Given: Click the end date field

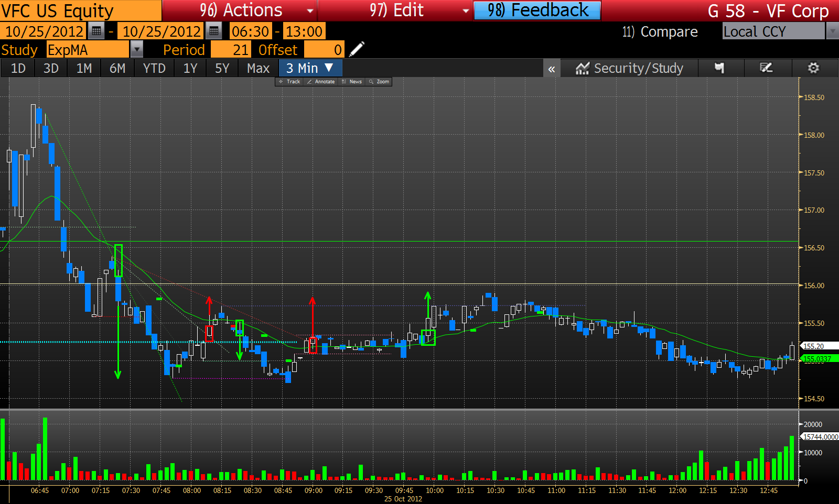Looking at the screenshot, I should (162, 31).
